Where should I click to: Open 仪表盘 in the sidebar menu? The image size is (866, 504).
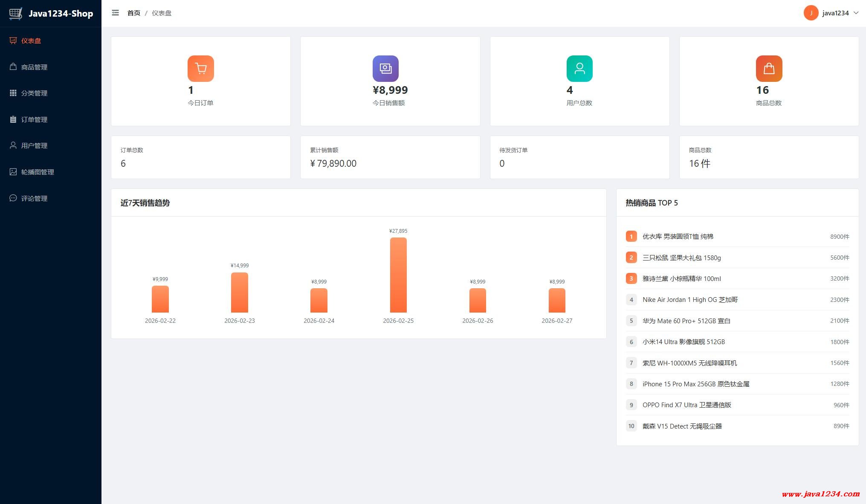coord(31,41)
